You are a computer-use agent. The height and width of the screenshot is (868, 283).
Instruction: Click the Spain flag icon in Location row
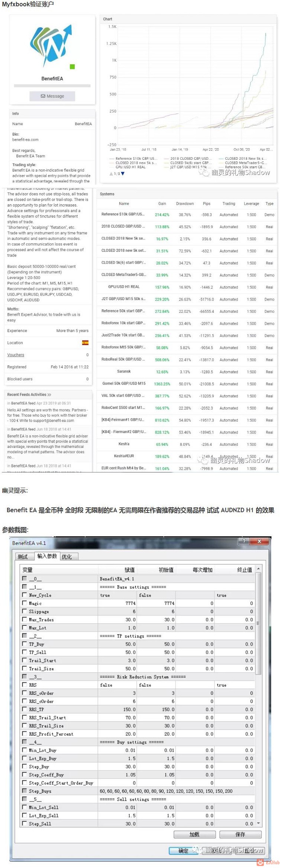click(86, 343)
